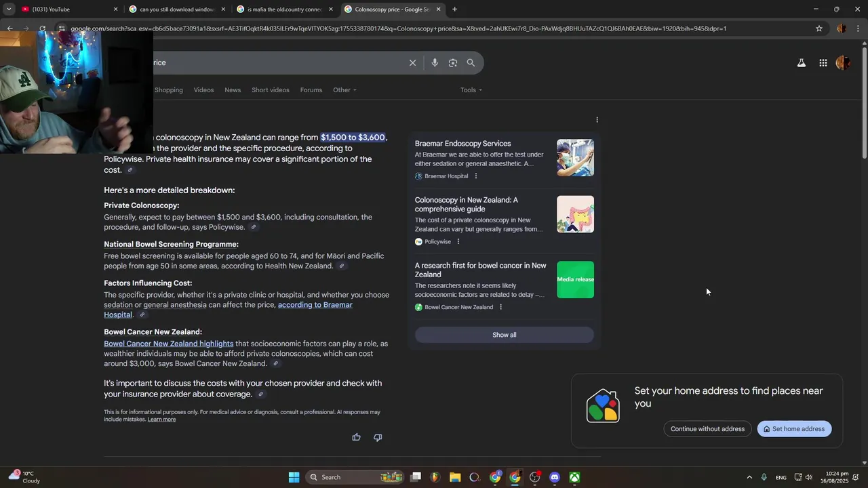868x488 pixels.
Task: Open more options for Bowel Cancer New Zealand source
Action: coord(500,307)
